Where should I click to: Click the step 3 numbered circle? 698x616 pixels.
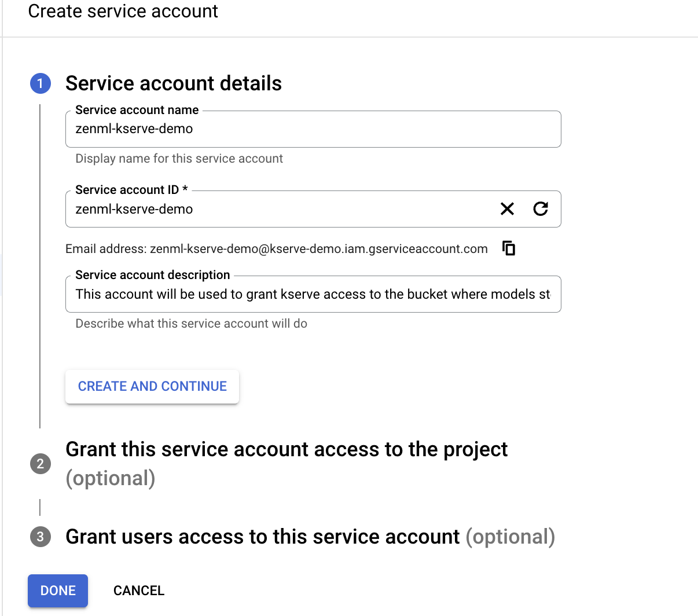point(40,537)
